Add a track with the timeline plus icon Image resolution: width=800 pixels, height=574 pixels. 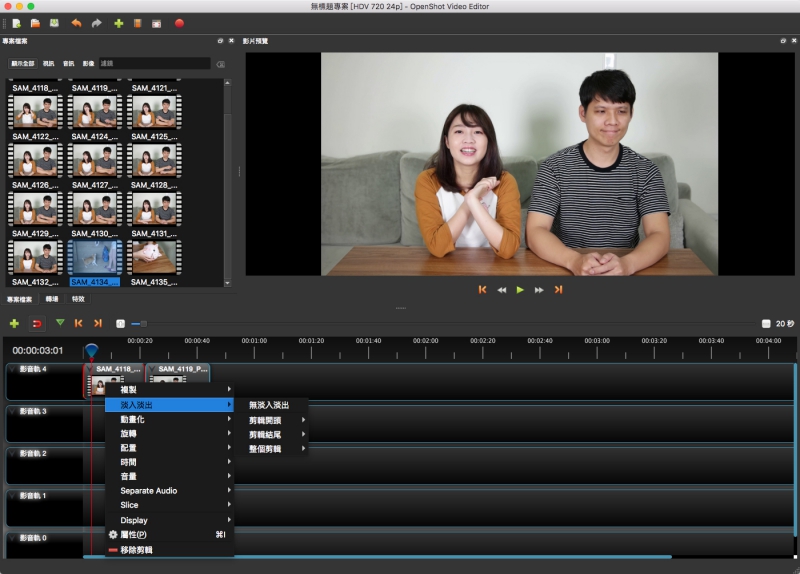[14, 323]
